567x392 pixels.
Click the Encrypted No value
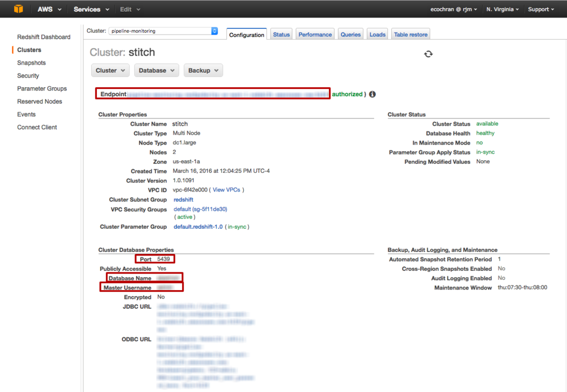click(161, 297)
